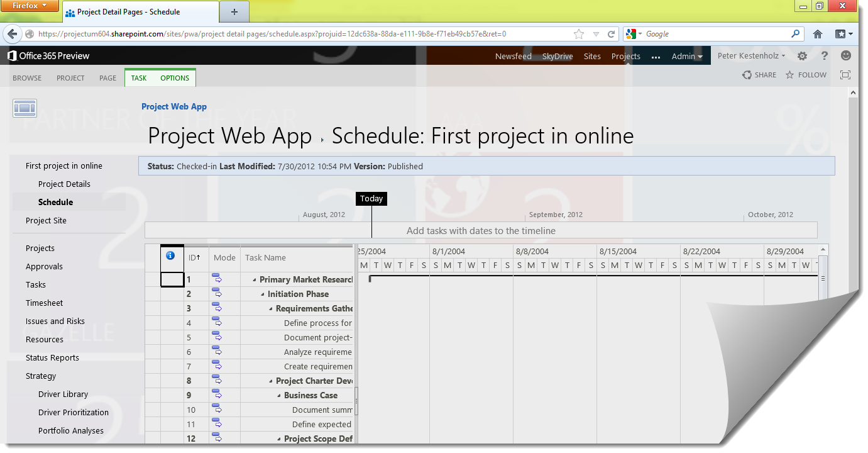The width and height of the screenshot is (868, 453).
Task: Switch to the TASK ribbon tab
Action: (139, 78)
